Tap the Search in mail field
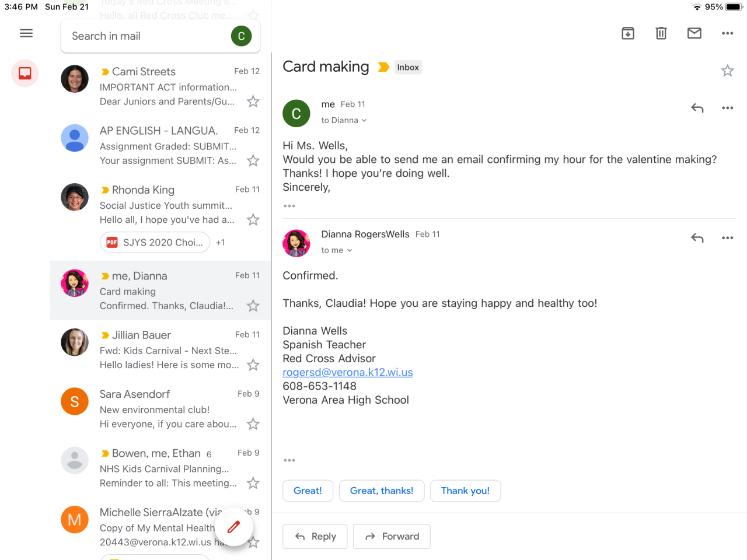Viewport: 747px width, 560px height. (x=146, y=36)
